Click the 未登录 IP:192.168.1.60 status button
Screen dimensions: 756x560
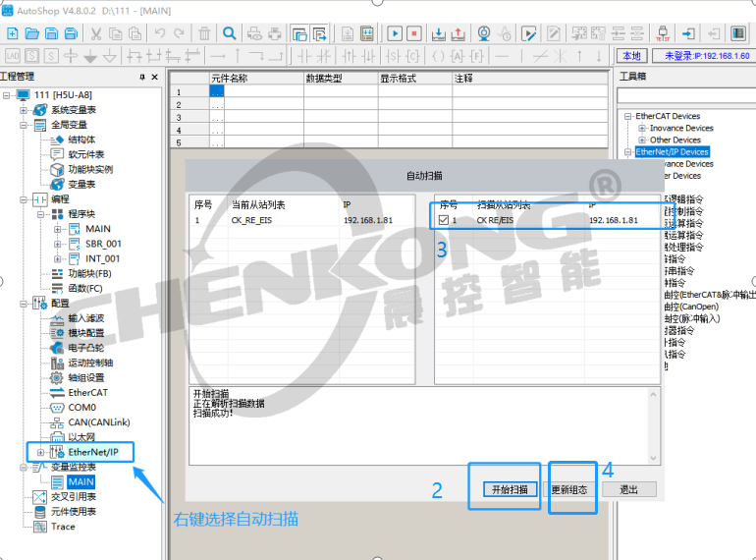tap(704, 56)
